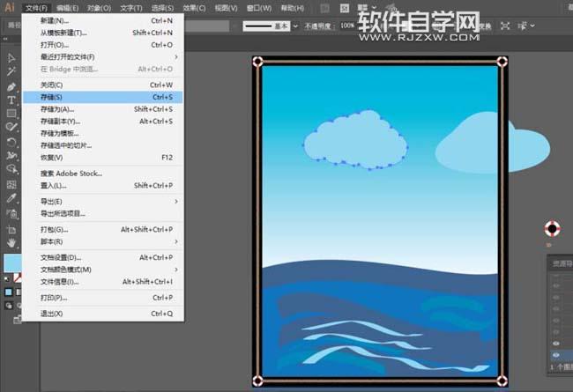Select the Selection arrow tool
The image size is (573, 392).
point(11,58)
